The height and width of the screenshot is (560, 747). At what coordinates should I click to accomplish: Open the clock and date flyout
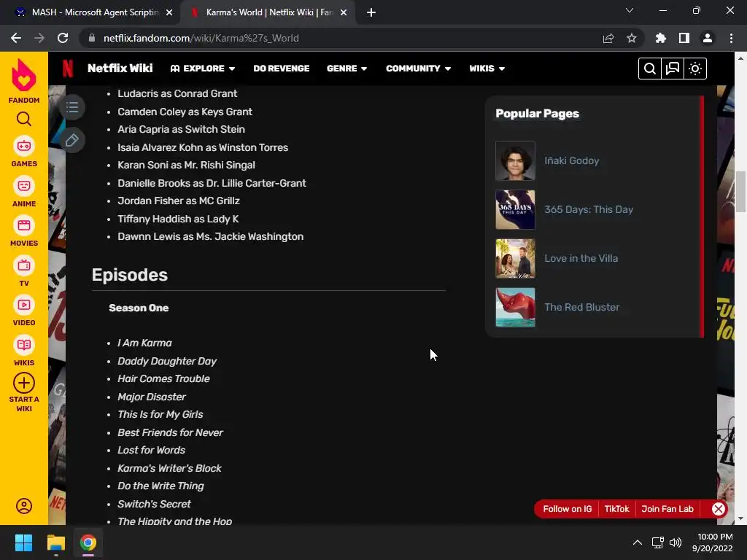click(x=713, y=542)
